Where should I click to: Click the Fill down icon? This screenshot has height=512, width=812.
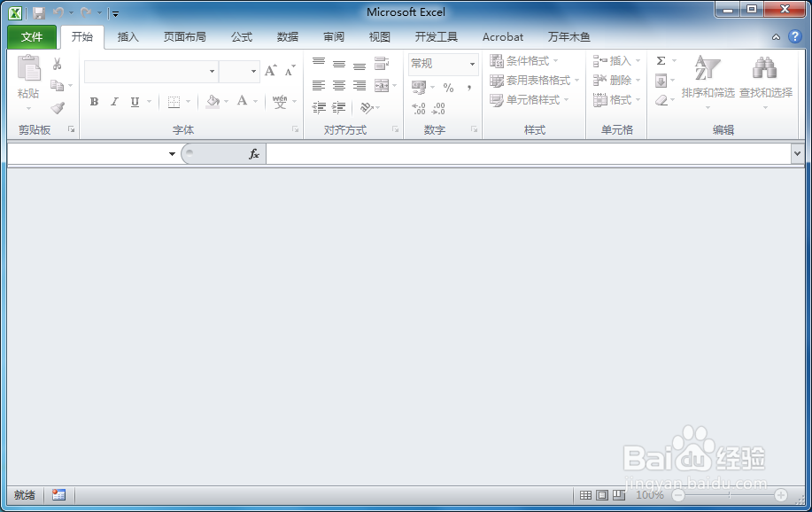661,81
